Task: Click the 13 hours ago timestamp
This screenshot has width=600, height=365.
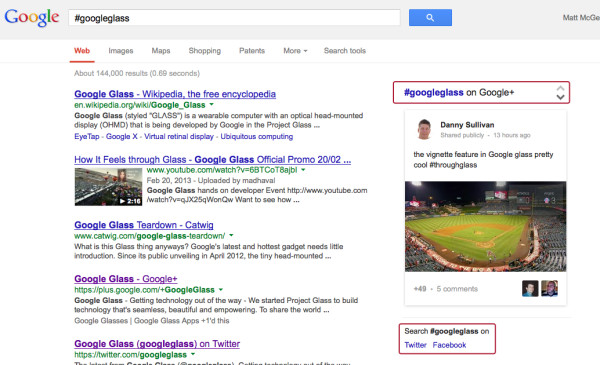Action: (x=512, y=135)
